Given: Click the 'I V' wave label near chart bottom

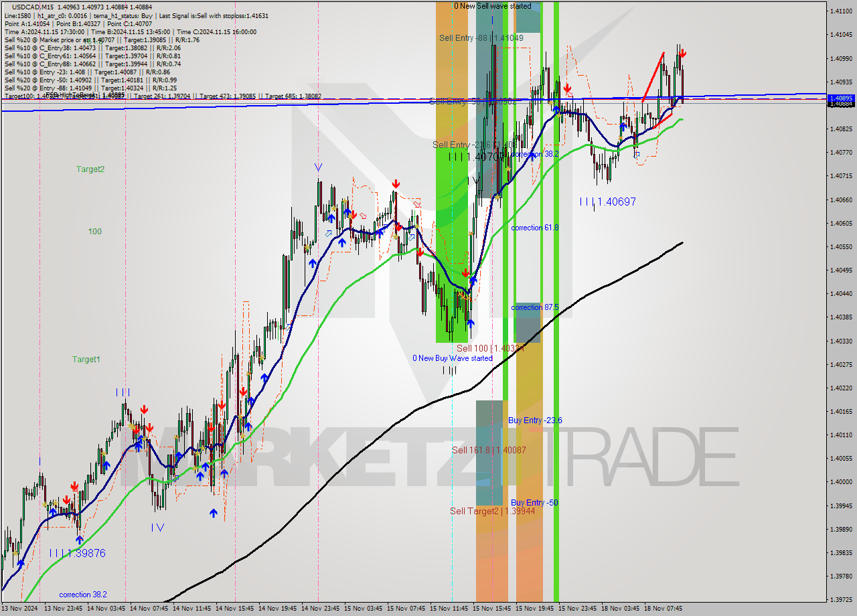Looking at the screenshot, I should [x=157, y=528].
